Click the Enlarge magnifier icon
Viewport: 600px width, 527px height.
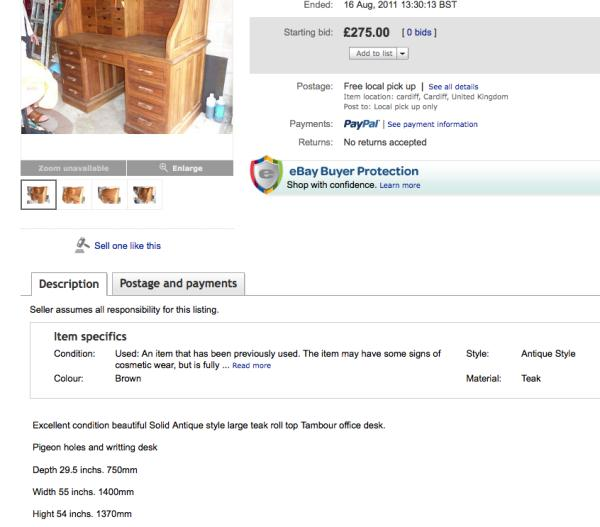(163, 167)
